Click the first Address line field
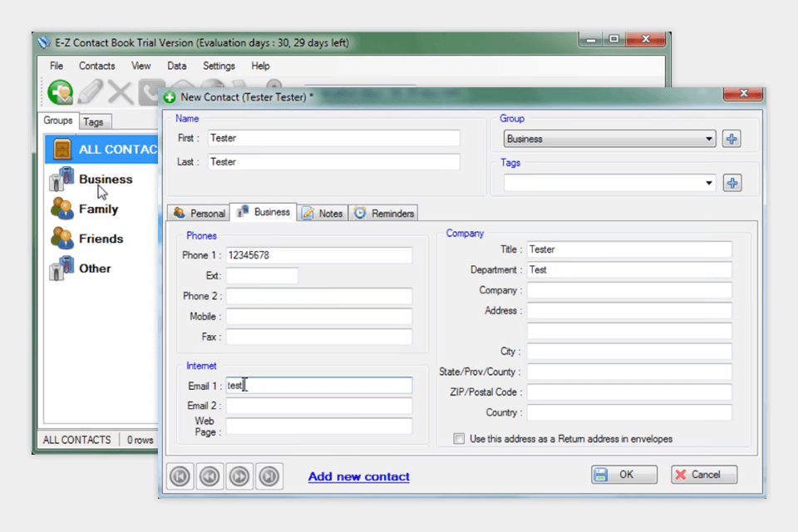The height and width of the screenshot is (532, 798). pyautogui.click(x=629, y=311)
